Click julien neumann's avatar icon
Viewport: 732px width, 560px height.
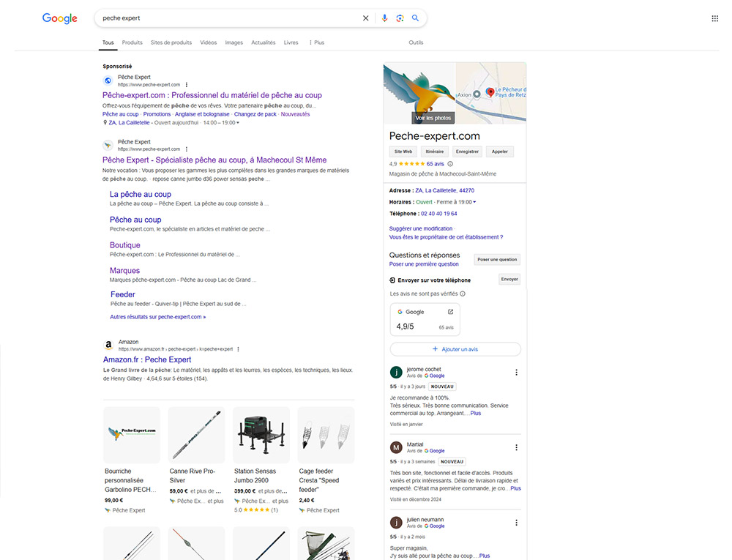pyautogui.click(x=396, y=523)
